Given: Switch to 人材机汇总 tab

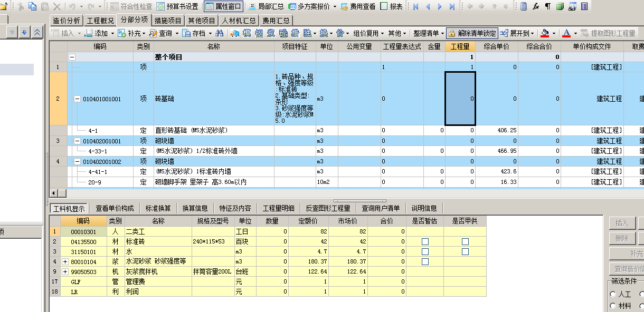Looking at the screenshot, I should 239,21.
